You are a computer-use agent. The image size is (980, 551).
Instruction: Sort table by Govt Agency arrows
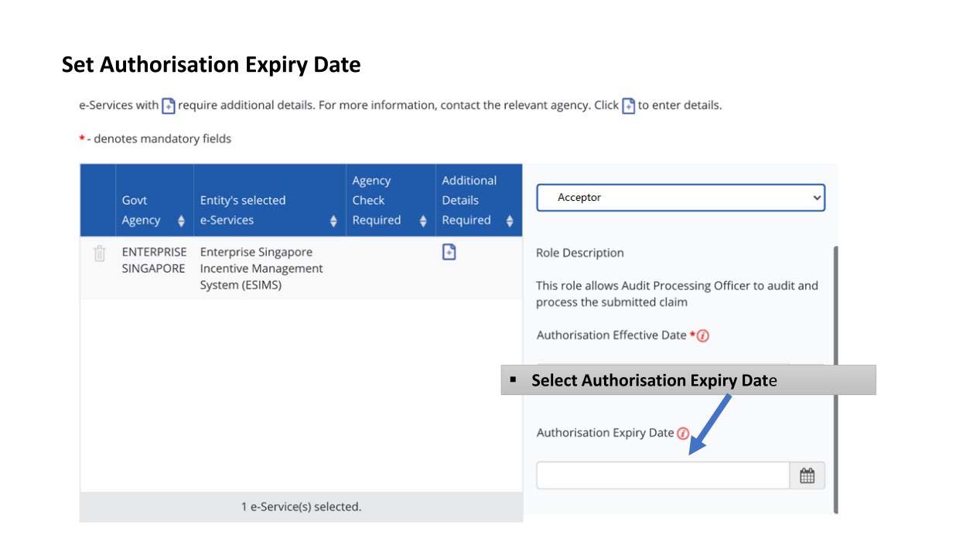pyautogui.click(x=181, y=221)
